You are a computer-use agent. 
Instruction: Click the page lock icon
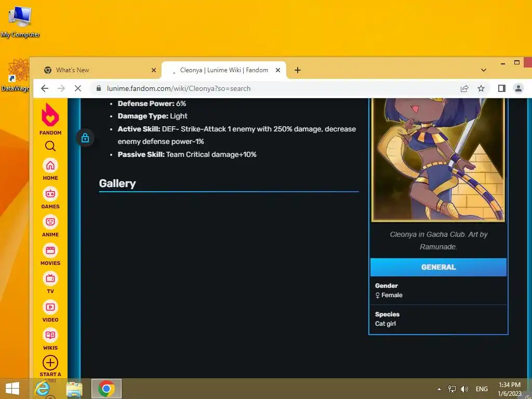[85, 138]
